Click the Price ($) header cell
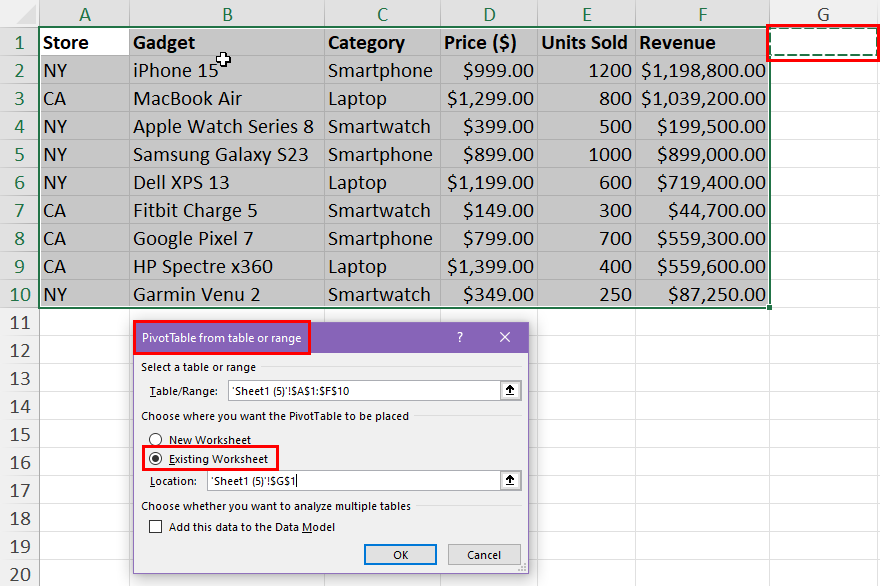Viewport: 880px width, 586px height. [x=489, y=42]
